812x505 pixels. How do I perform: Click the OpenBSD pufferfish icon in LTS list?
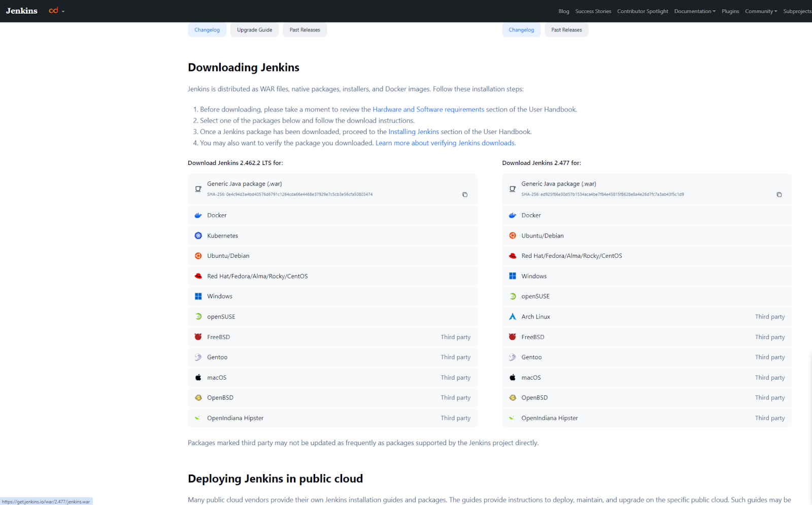coord(198,398)
